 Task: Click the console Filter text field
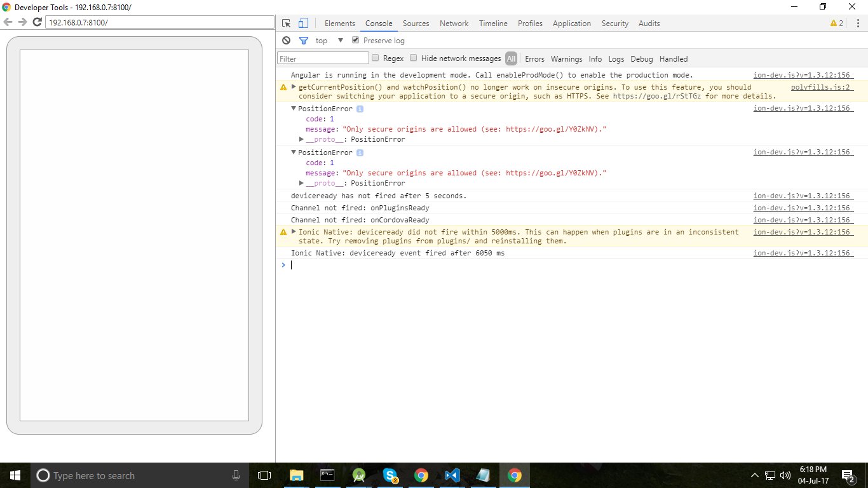click(323, 58)
